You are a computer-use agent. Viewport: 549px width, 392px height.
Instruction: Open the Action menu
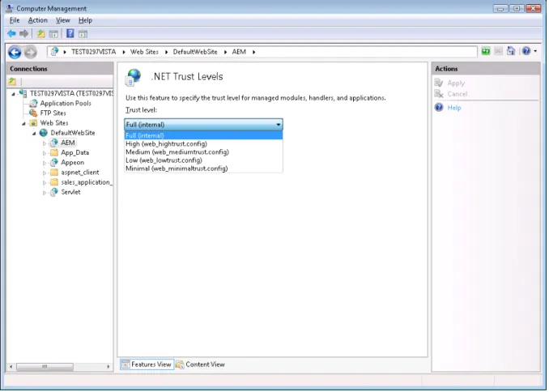coord(37,20)
